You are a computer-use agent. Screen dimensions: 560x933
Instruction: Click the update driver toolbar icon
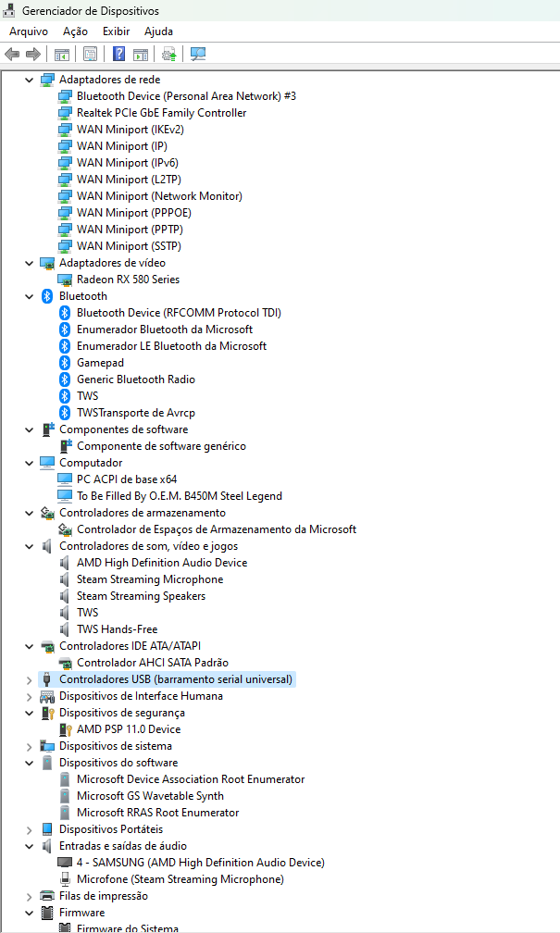coord(169,54)
